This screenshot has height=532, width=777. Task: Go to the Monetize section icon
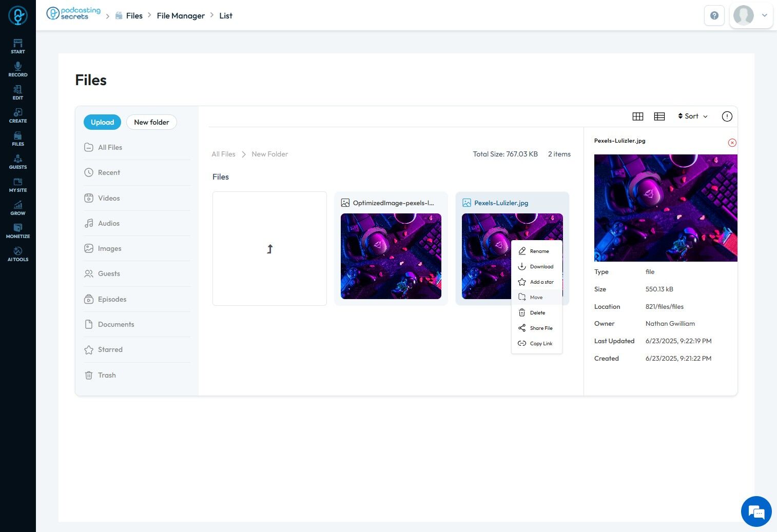pyautogui.click(x=18, y=231)
